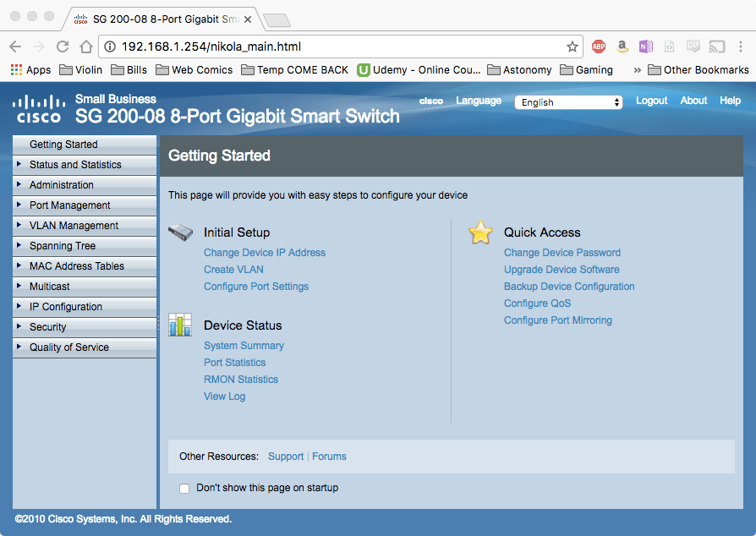Open Apps grid shortcut in bookmarks bar
756x536 pixels.
(x=30, y=70)
